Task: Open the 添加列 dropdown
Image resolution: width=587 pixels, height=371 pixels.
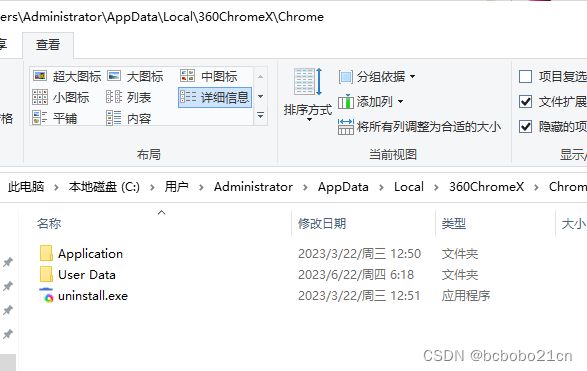Action: point(371,101)
